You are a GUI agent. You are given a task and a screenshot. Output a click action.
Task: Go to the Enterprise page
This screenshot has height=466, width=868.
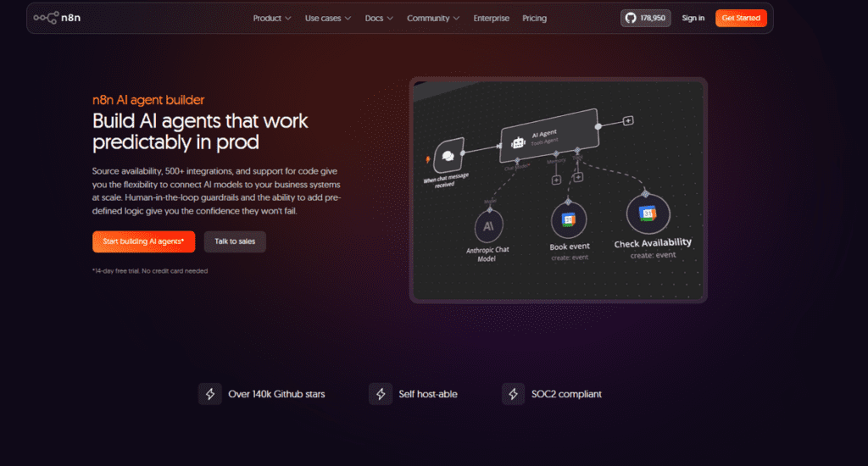click(x=491, y=19)
